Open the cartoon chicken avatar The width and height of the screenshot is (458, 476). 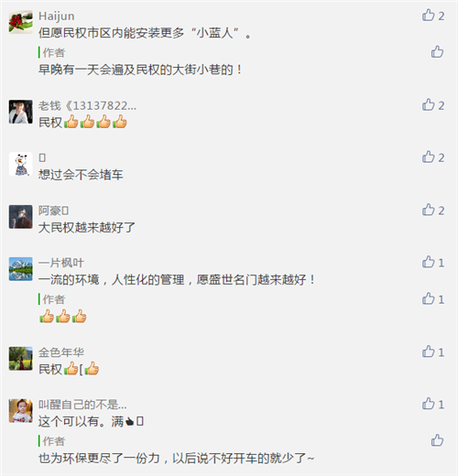point(20,164)
